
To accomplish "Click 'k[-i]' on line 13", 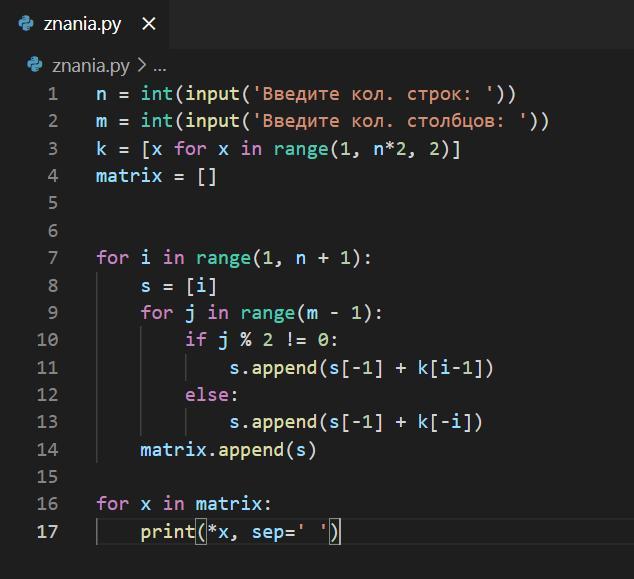I will [444, 422].
